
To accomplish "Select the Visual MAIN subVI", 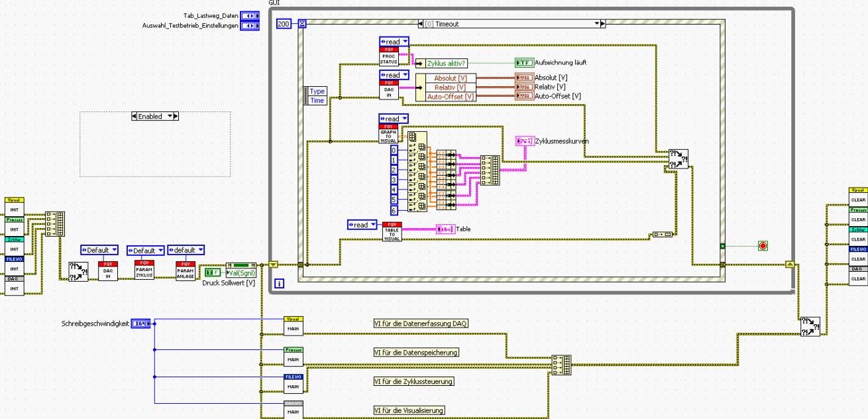I will click(293, 326).
